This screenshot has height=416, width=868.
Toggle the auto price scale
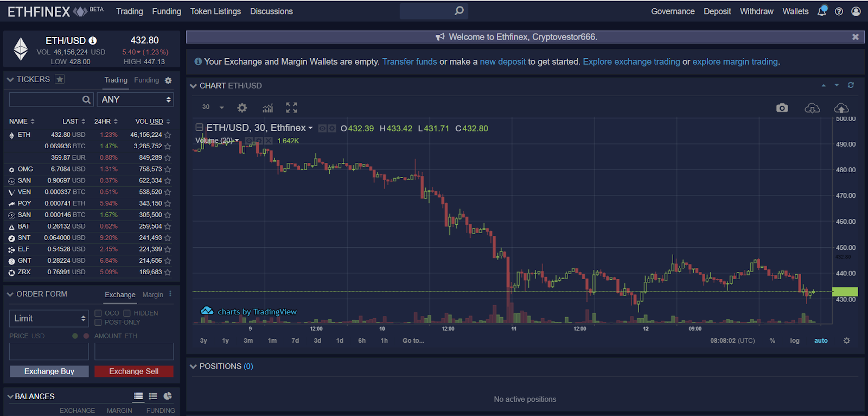click(x=821, y=341)
